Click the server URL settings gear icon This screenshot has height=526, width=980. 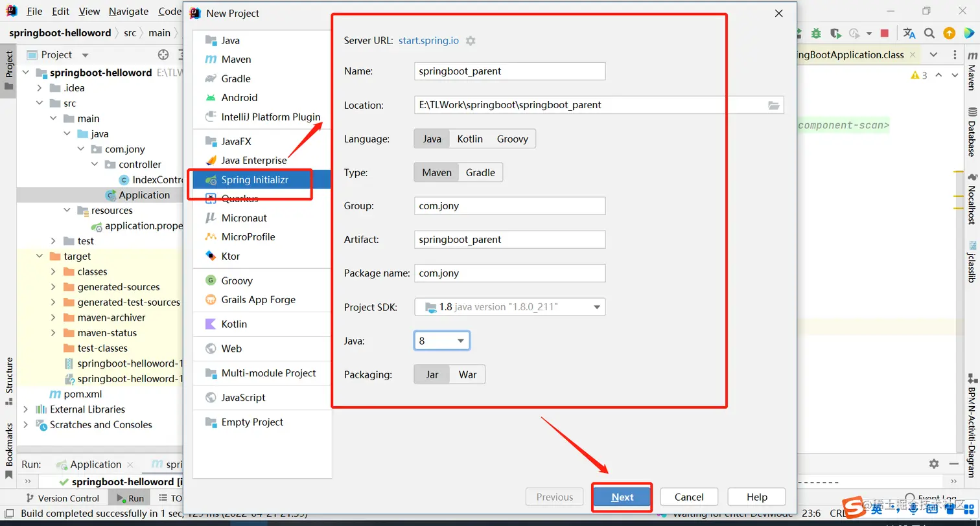[471, 40]
